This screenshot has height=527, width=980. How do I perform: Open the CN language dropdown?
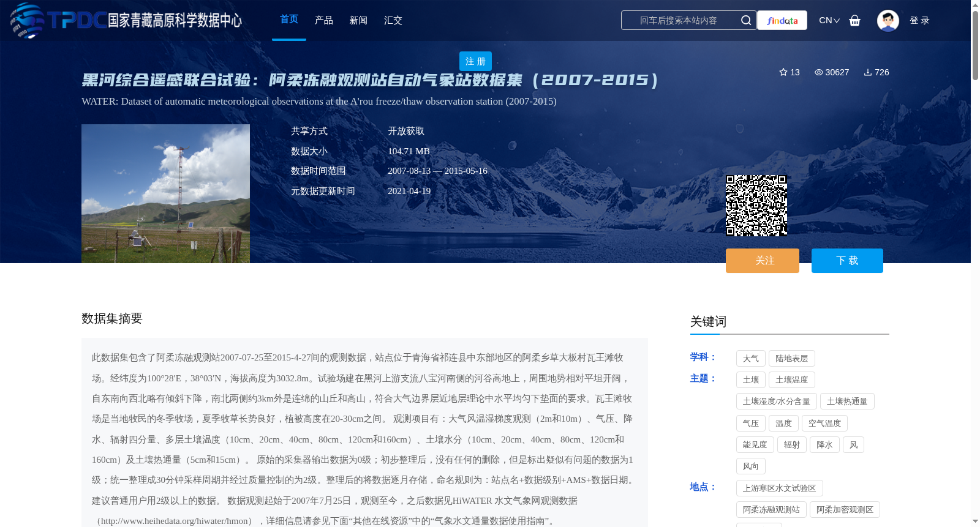coord(829,20)
